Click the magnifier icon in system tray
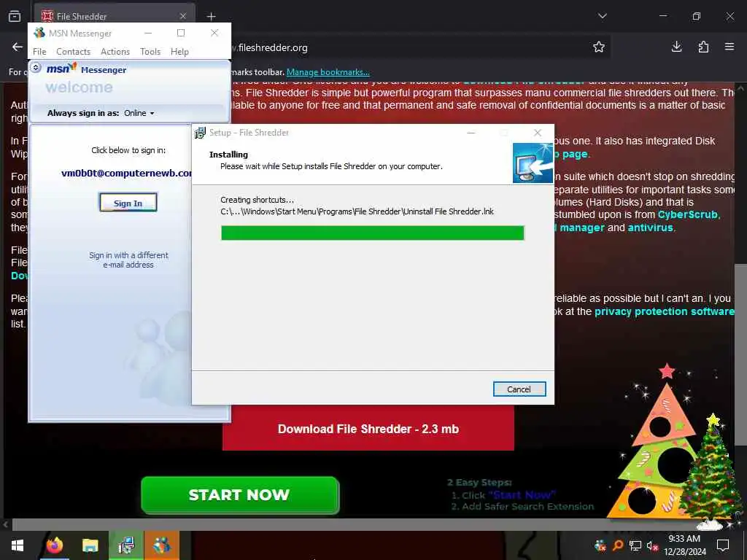The height and width of the screenshot is (560, 747). click(x=618, y=545)
